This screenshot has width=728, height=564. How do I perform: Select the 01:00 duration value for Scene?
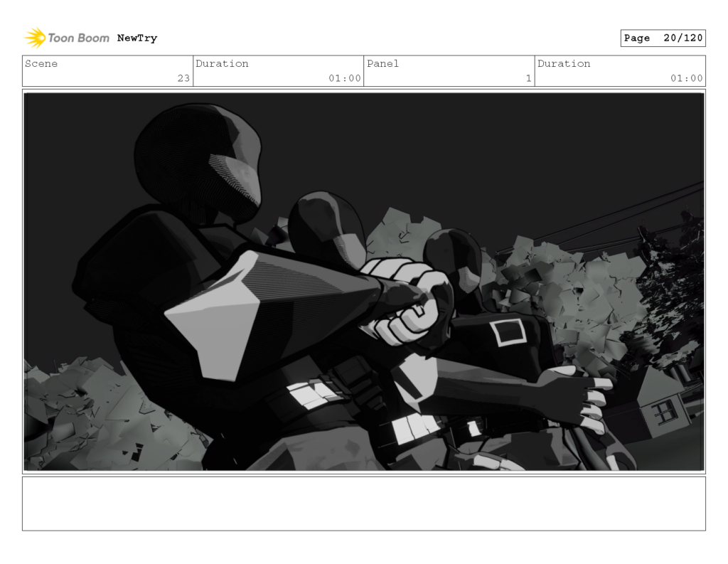tap(346, 79)
